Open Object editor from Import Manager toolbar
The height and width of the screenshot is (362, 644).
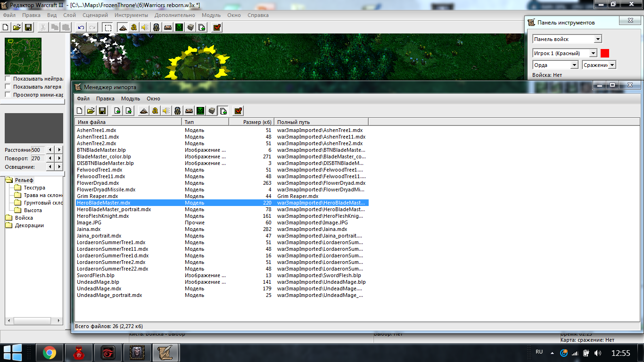[x=177, y=111]
